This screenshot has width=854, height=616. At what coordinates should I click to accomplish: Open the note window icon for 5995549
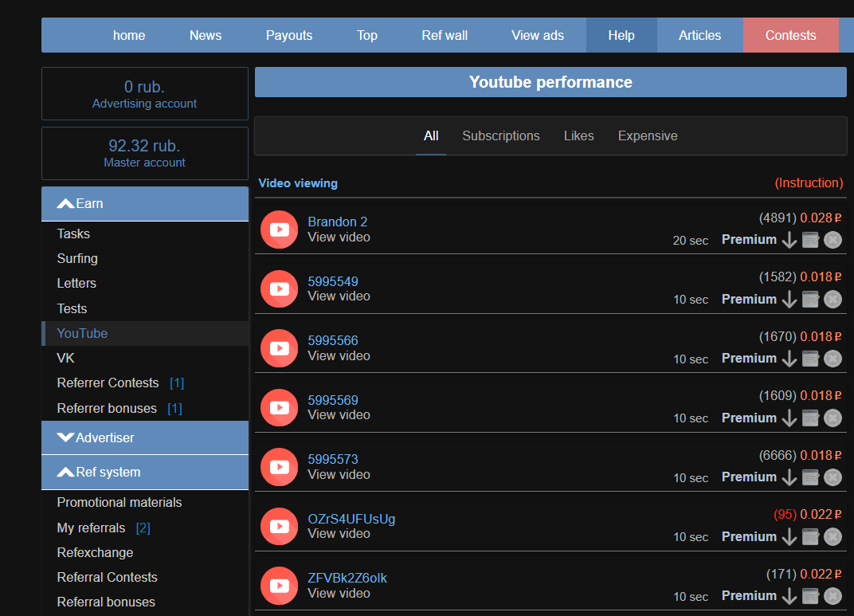[810, 299]
